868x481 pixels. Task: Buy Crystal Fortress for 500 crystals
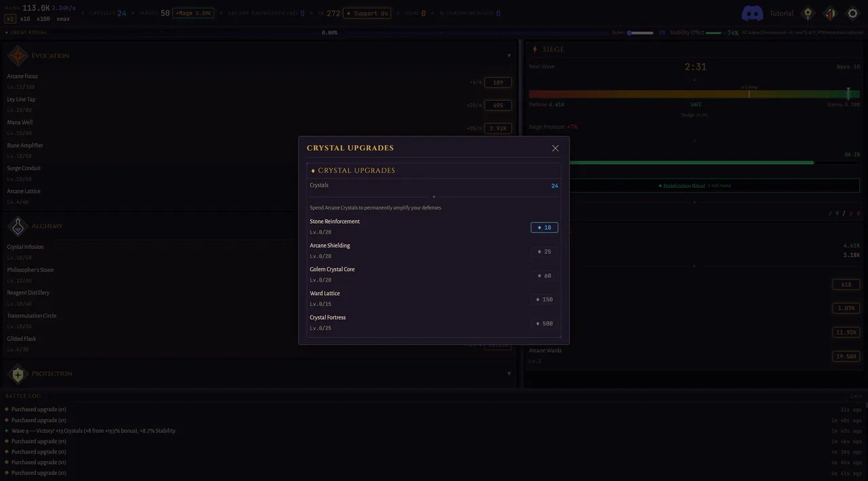pos(545,324)
